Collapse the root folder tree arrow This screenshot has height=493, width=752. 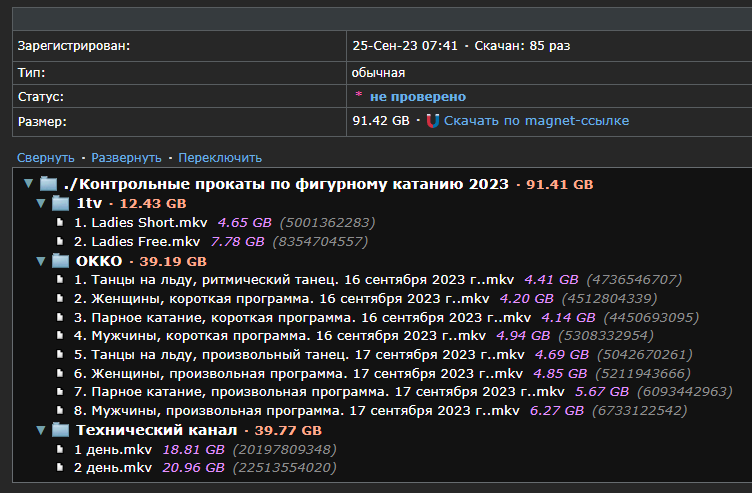tap(28, 184)
